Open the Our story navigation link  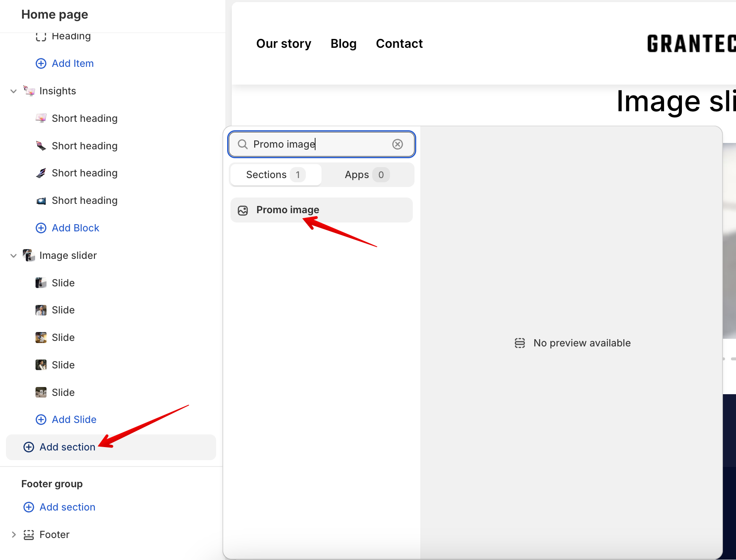coord(283,44)
